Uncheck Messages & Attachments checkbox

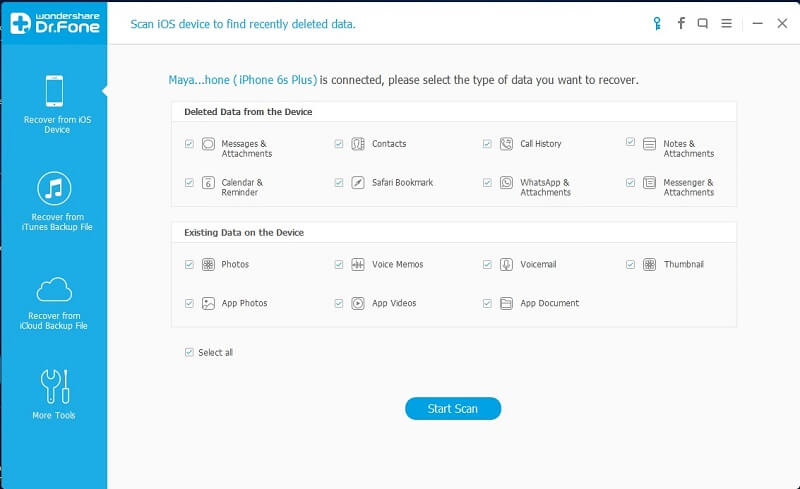(x=189, y=144)
